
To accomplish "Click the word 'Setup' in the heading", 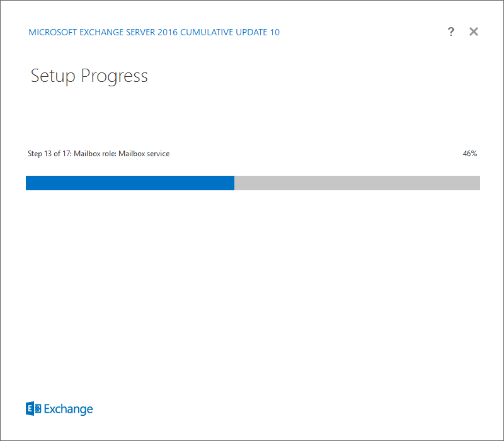I will click(53, 76).
